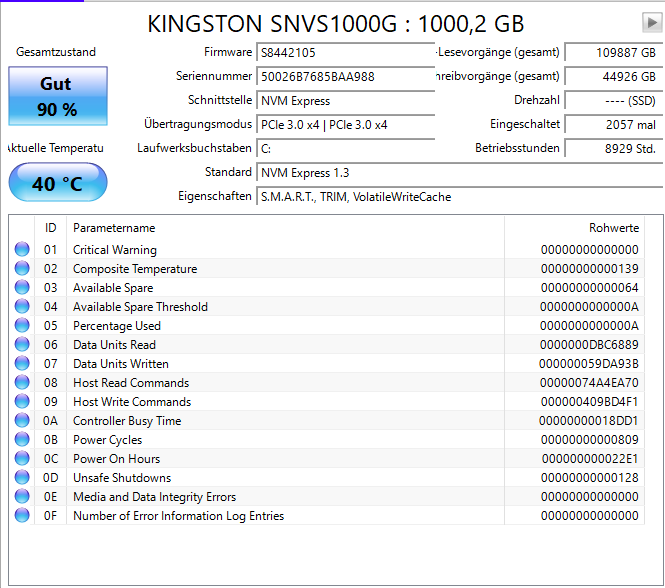Click the status orb for Controller Busy Time

tap(22, 420)
